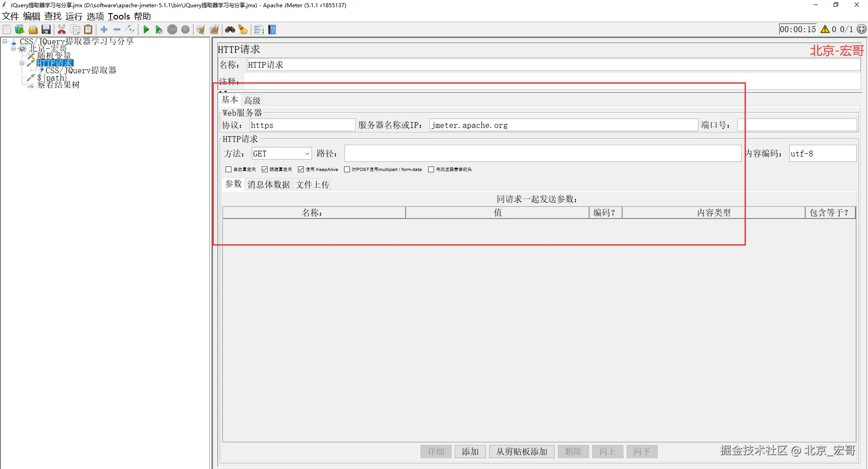This screenshot has width=868, height=469.
Task: Click the Open file folder icon
Action: click(x=33, y=30)
